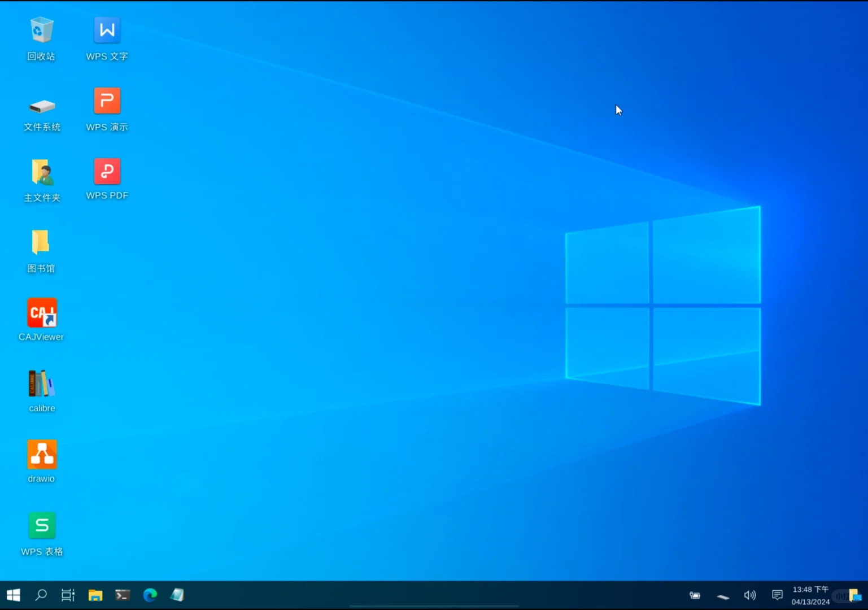The height and width of the screenshot is (610, 868).
Task: Open the volume speaker control
Action: pyautogui.click(x=750, y=595)
